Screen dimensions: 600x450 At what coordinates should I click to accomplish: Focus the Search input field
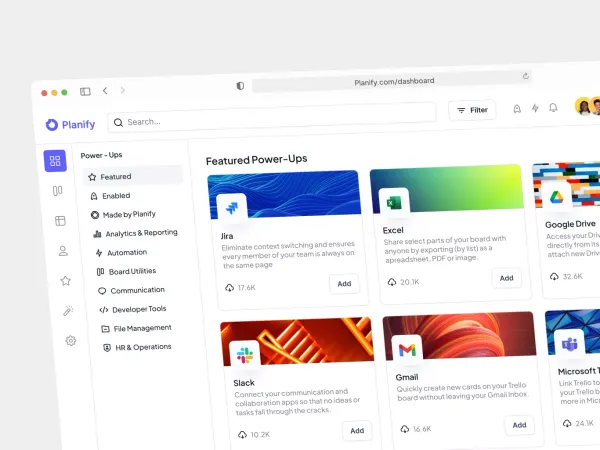[272, 117]
